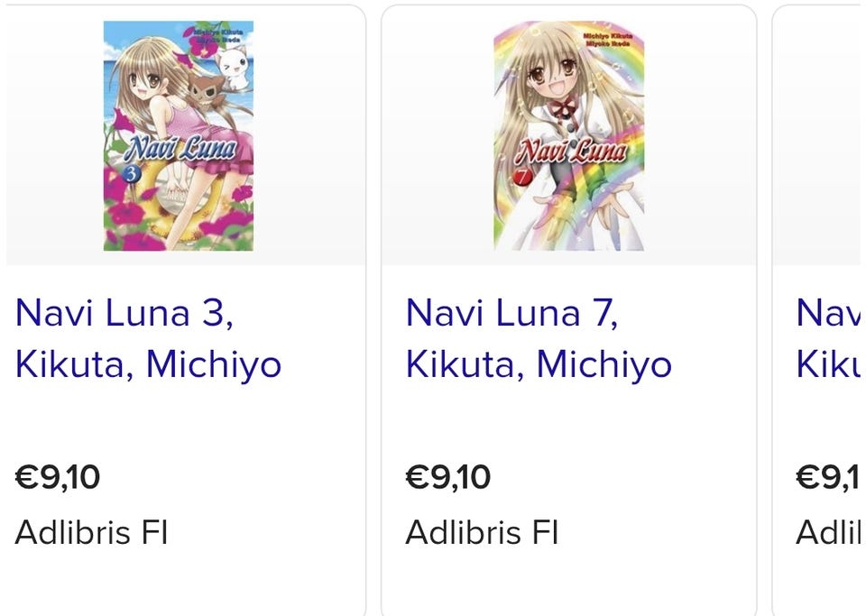Click the blue volume 3 badge on cover

pyautogui.click(x=127, y=175)
